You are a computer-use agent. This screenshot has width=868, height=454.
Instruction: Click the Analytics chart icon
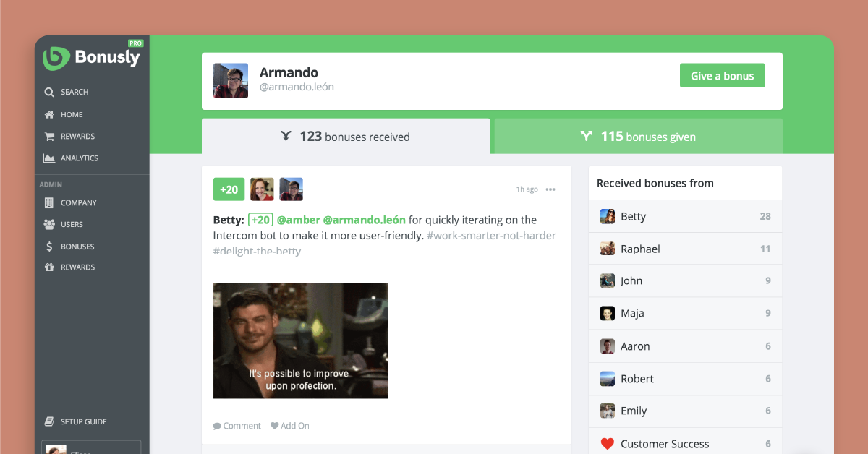point(49,158)
